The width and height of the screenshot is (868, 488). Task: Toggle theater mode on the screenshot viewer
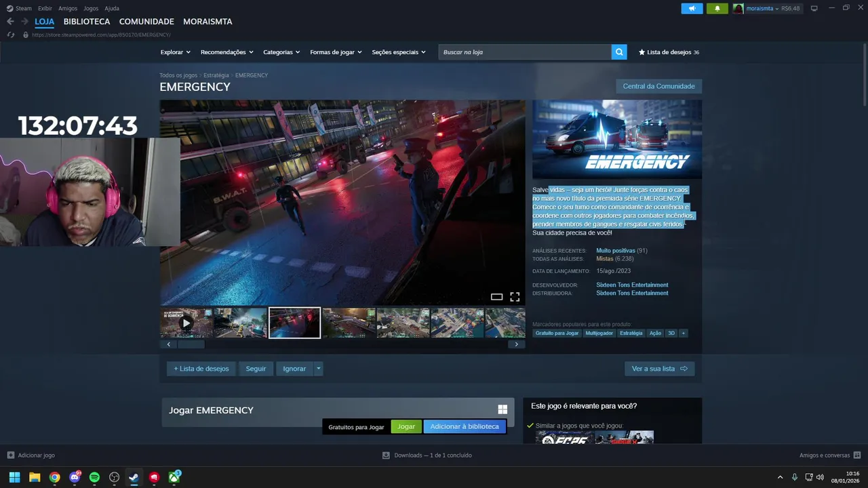point(496,297)
